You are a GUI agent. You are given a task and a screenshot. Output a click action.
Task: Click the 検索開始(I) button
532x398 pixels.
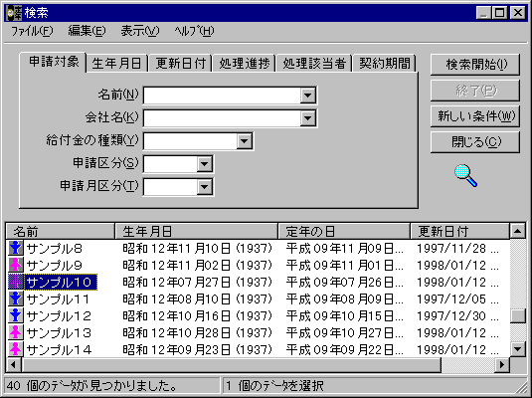click(475, 65)
